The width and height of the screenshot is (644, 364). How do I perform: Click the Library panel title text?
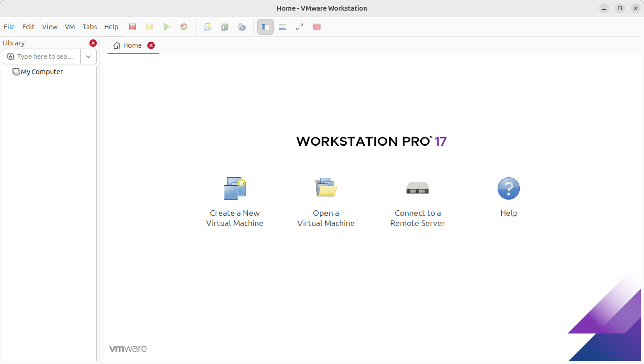pos(14,43)
